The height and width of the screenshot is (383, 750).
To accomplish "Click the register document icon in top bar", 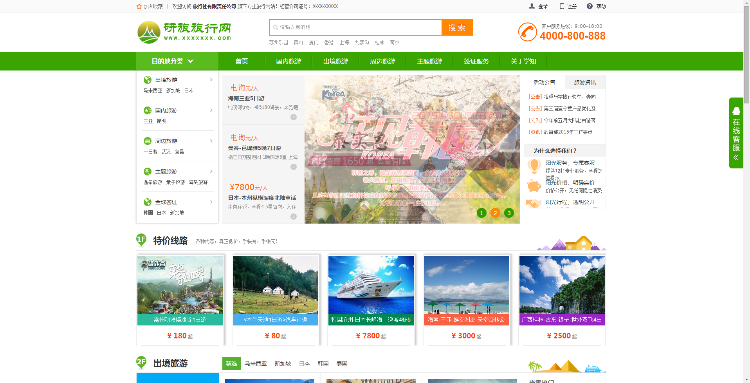I will (562, 6).
